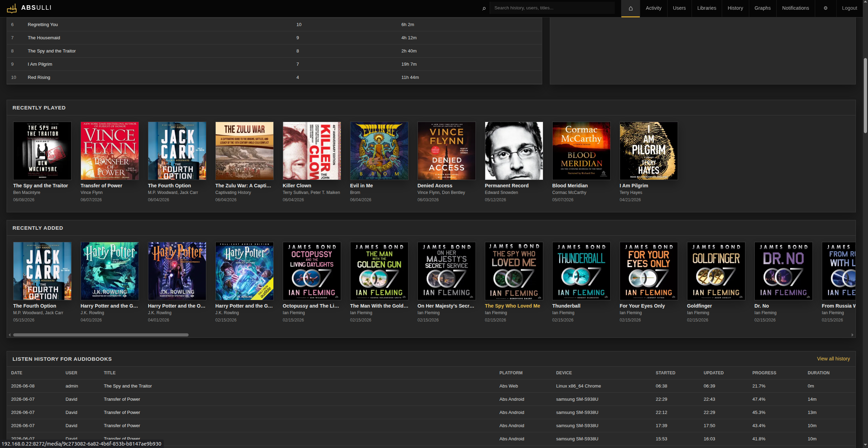Open the Dr. No cover thumbnail

784,271
